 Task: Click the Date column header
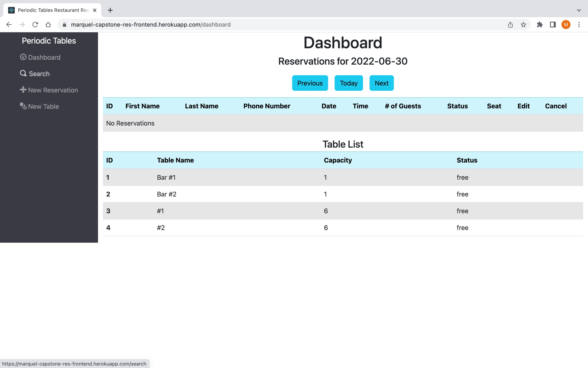(x=329, y=106)
